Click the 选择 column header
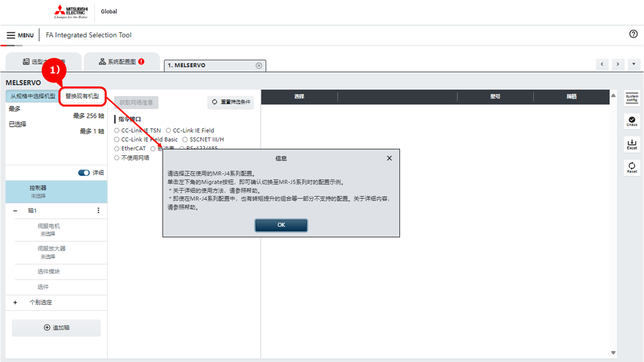The image size is (644, 362). (299, 97)
